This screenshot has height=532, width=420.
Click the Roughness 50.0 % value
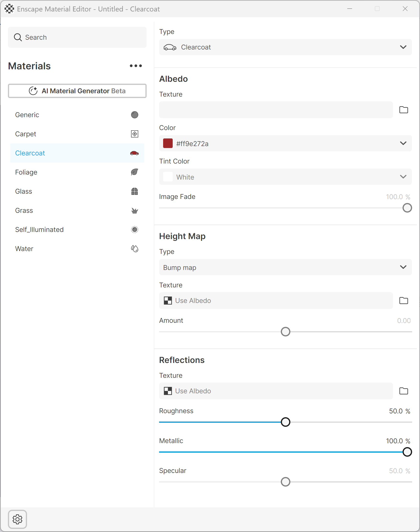click(399, 411)
